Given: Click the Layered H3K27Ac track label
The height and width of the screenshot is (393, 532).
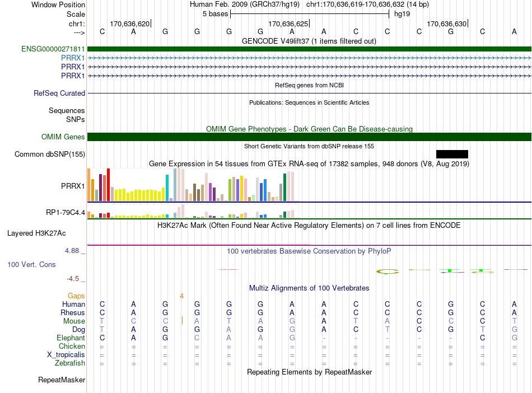Looking at the screenshot, I should [36, 233].
